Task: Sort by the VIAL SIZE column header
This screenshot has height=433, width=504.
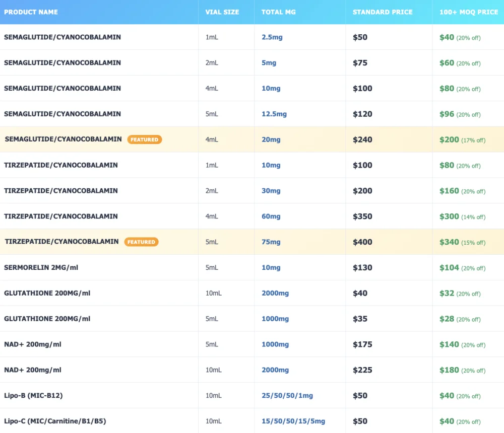Action: click(x=222, y=12)
